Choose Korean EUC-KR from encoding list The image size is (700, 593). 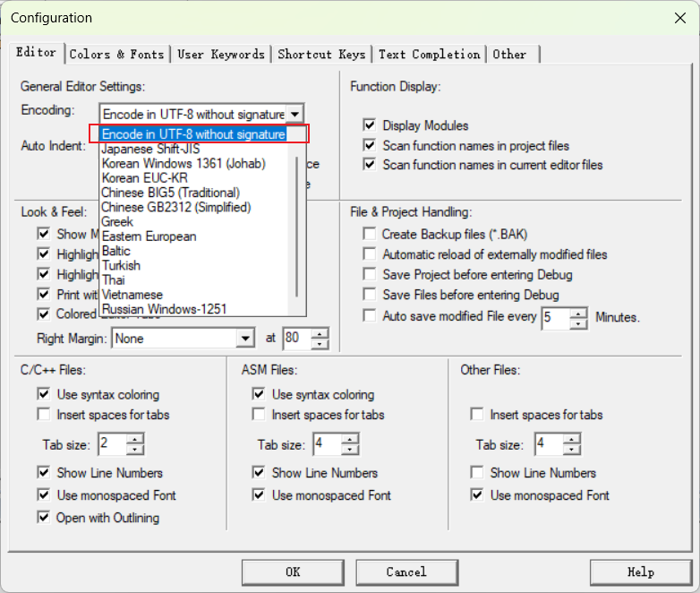point(145,178)
